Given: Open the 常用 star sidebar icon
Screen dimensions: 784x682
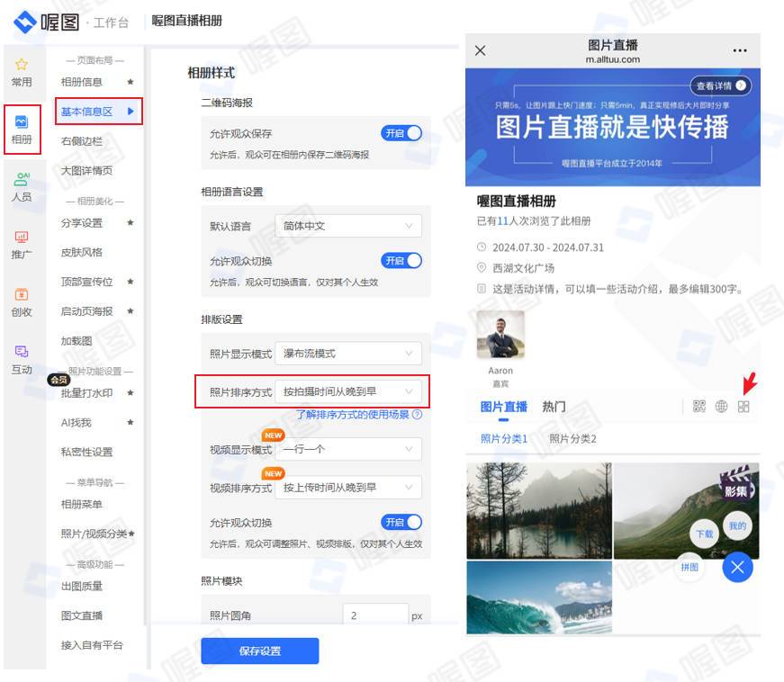Looking at the screenshot, I should click(22, 65).
